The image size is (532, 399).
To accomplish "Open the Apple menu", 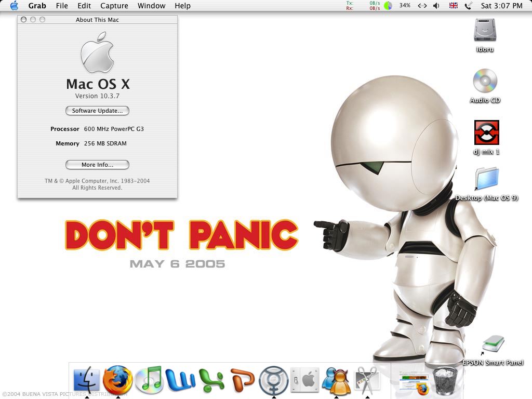I will 14,5.
